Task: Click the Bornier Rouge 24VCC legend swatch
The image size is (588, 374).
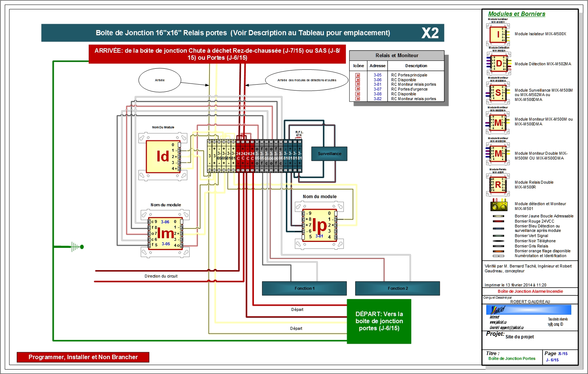Action: (x=498, y=221)
